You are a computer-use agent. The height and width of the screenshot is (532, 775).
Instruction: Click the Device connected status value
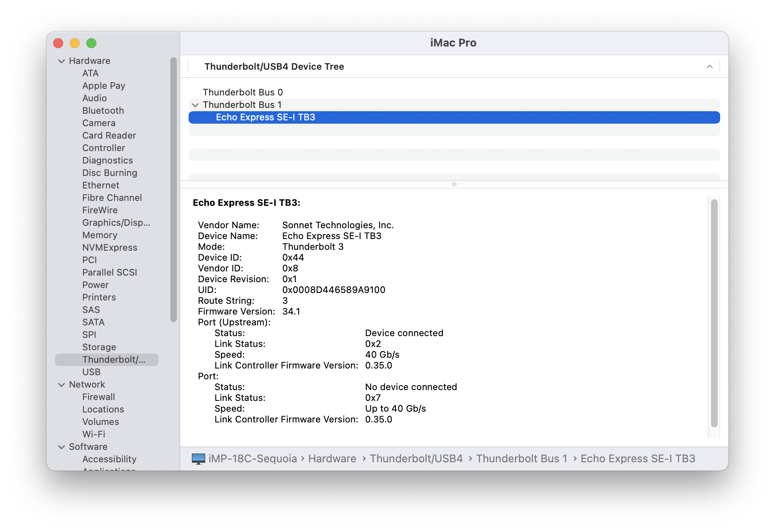click(x=404, y=333)
